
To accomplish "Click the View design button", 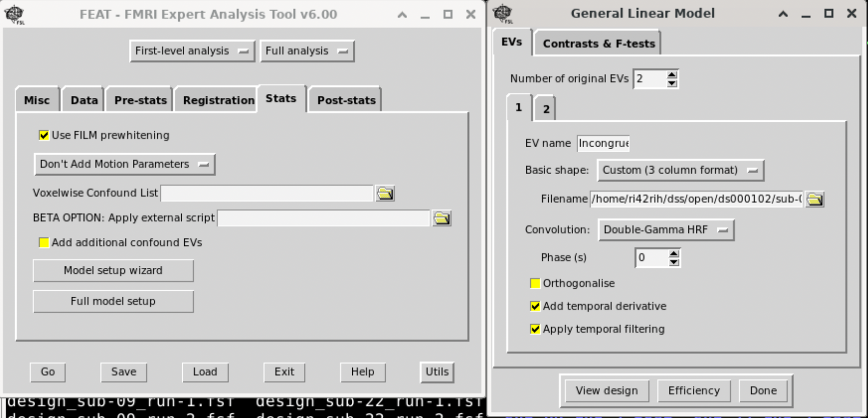I will [606, 391].
